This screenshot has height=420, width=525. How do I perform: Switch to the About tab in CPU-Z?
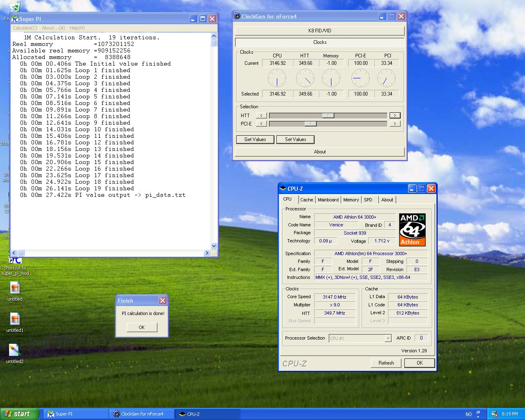[x=387, y=200]
